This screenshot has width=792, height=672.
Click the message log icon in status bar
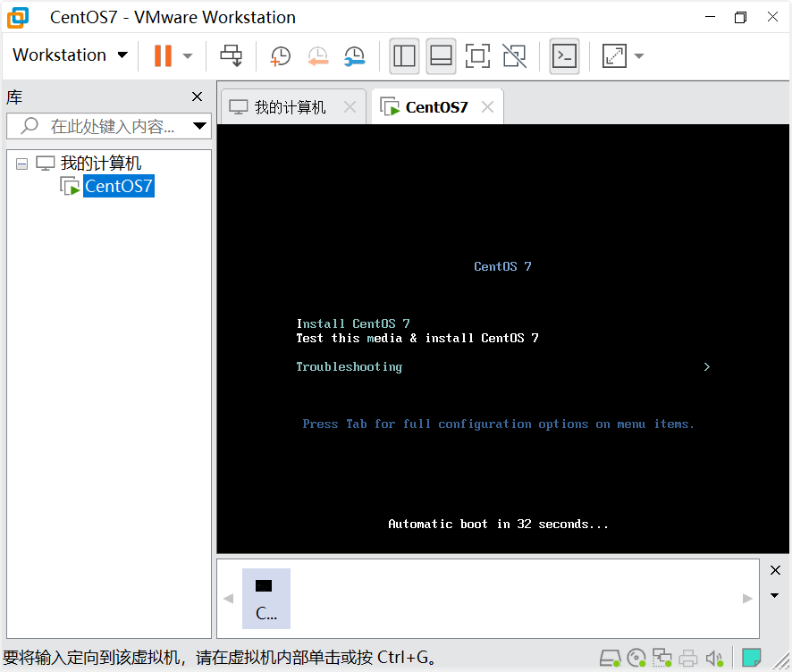pyautogui.click(x=751, y=658)
